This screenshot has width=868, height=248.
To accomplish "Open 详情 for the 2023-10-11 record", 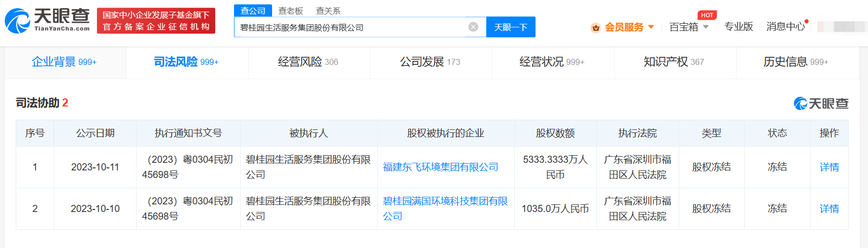I will pyautogui.click(x=829, y=167).
